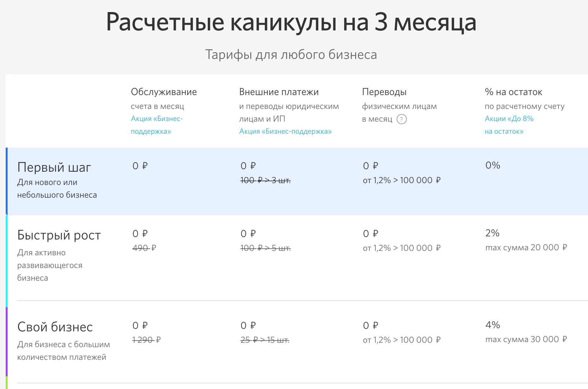Click the 2% interest value
The width and height of the screenshot is (588, 389).
tap(492, 233)
